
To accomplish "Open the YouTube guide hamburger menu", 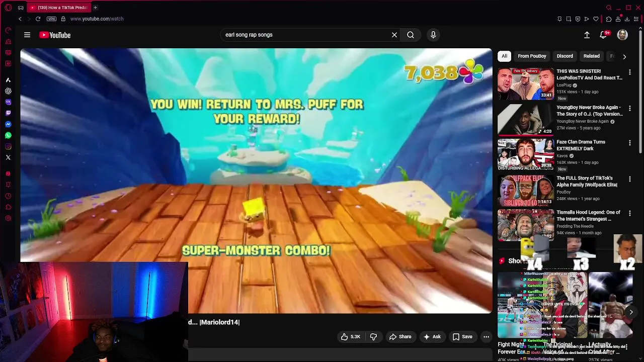I will pos(27,35).
